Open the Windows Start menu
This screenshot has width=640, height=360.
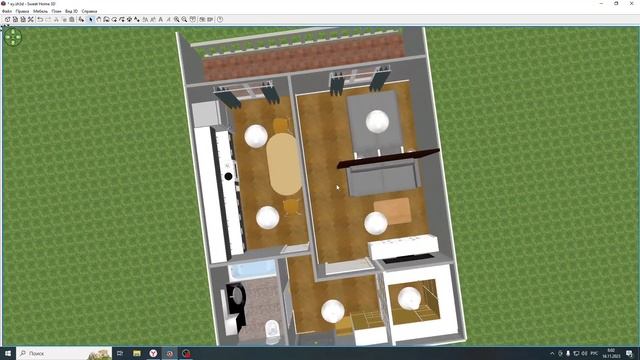(8, 353)
